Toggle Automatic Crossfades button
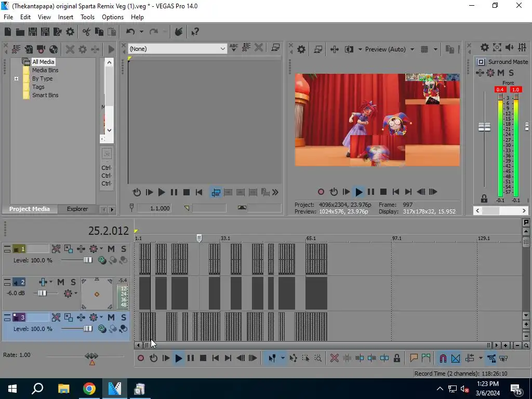The image size is (532, 399). [x=456, y=358]
